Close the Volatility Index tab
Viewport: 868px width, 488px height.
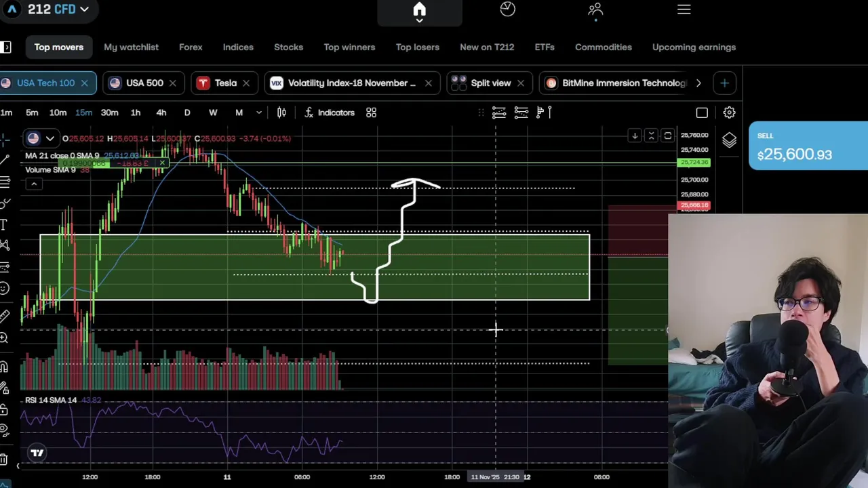(428, 83)
